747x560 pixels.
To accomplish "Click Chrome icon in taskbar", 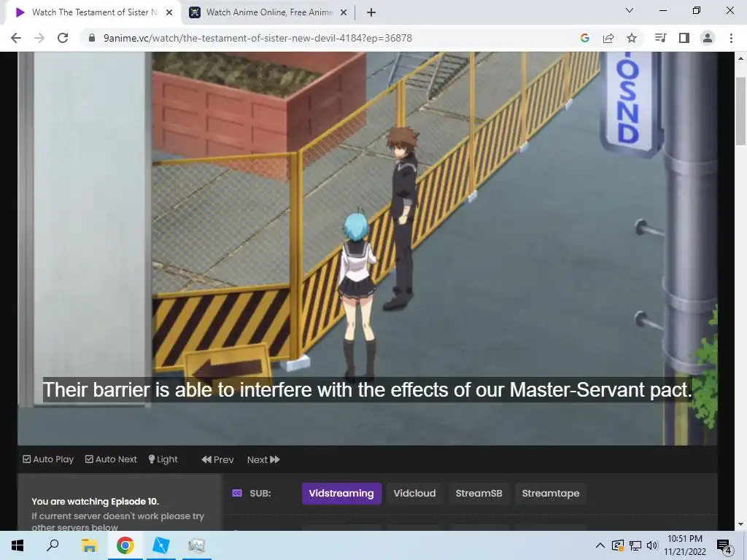I will [x=125, y=545].
